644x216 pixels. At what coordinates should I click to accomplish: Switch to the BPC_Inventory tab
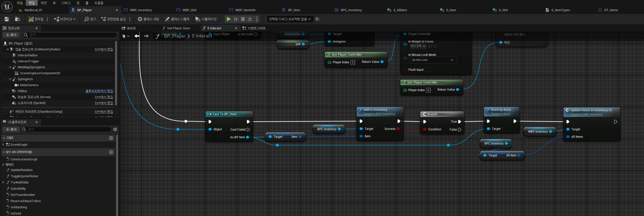tap(351, 10)
